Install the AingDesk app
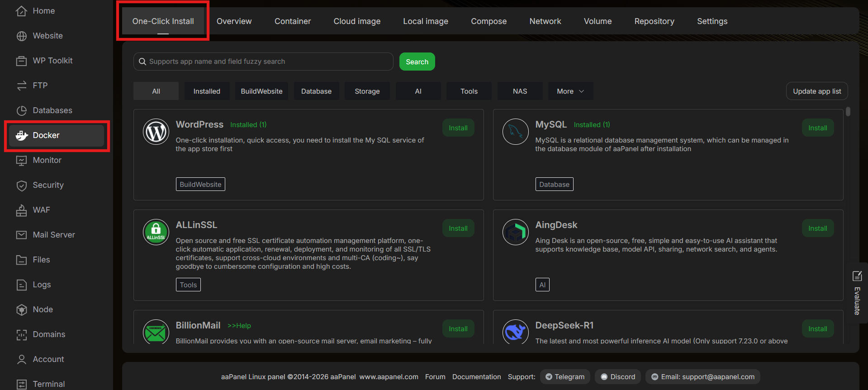 pyautogui.click(x=818, y=228)
